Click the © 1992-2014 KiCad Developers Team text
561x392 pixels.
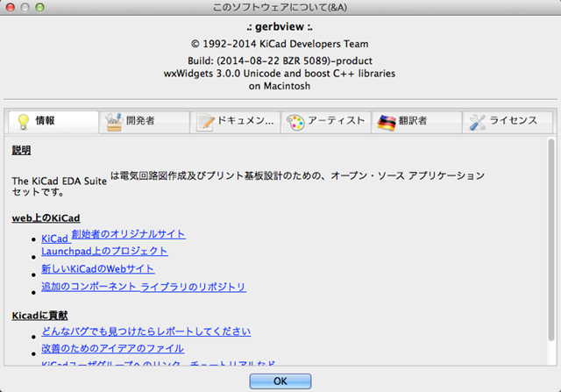[280, 44]
